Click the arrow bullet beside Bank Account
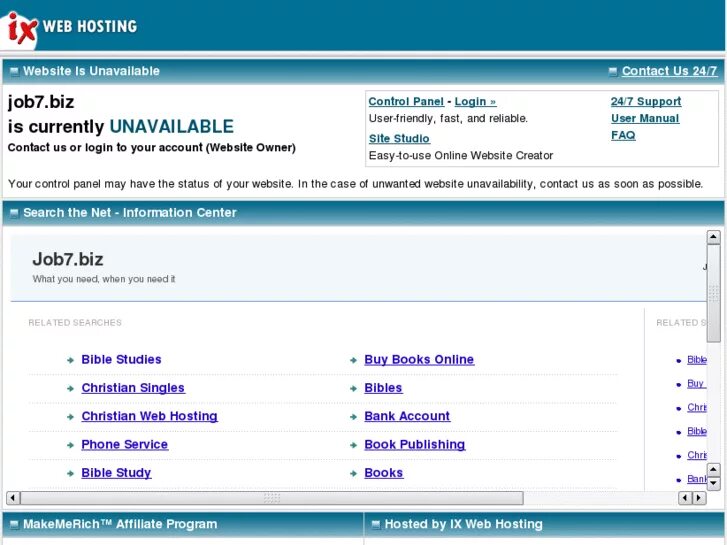Viewport: 727px width, 545px height. click(353, 417)
